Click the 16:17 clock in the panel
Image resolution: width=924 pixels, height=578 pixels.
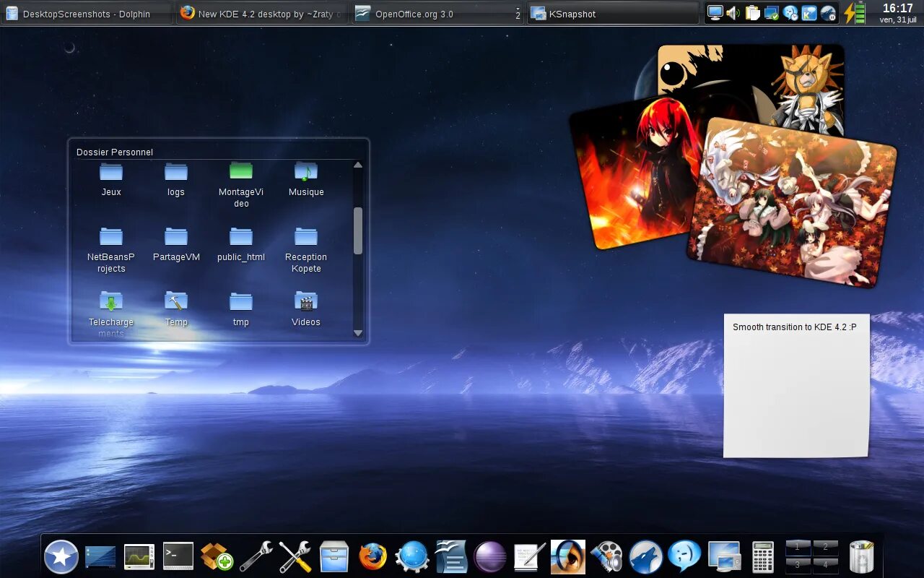tap(897, 9)
